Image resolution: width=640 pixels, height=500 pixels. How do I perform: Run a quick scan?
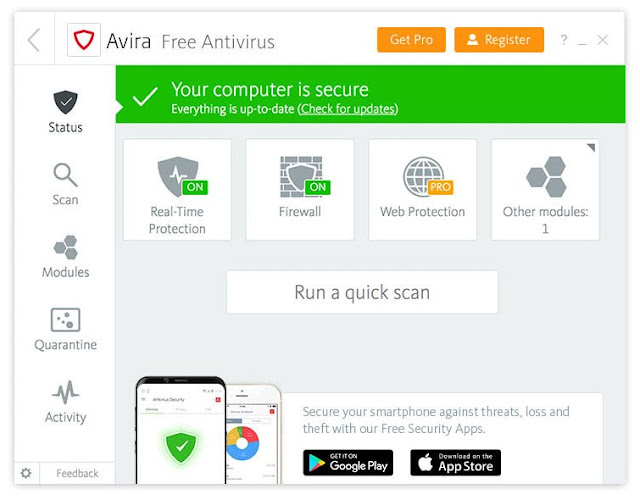pyautogui.click(x=362, y=292)
